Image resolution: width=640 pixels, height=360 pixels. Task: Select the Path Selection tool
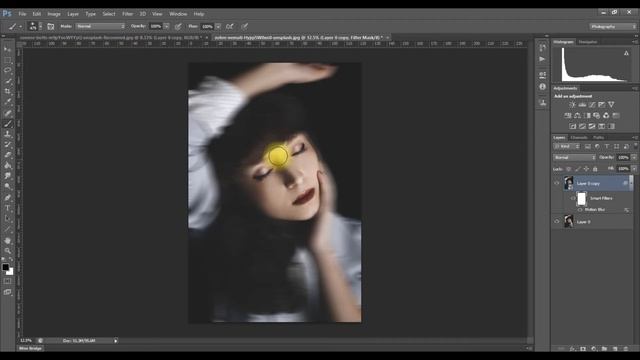tap(7, 219)
